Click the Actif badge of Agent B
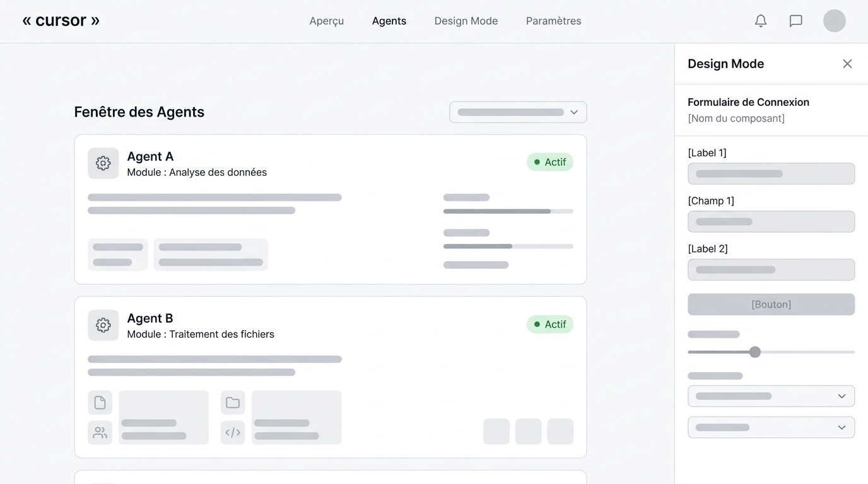The height and width of the screenshot is (484, 868). [550, 324]
